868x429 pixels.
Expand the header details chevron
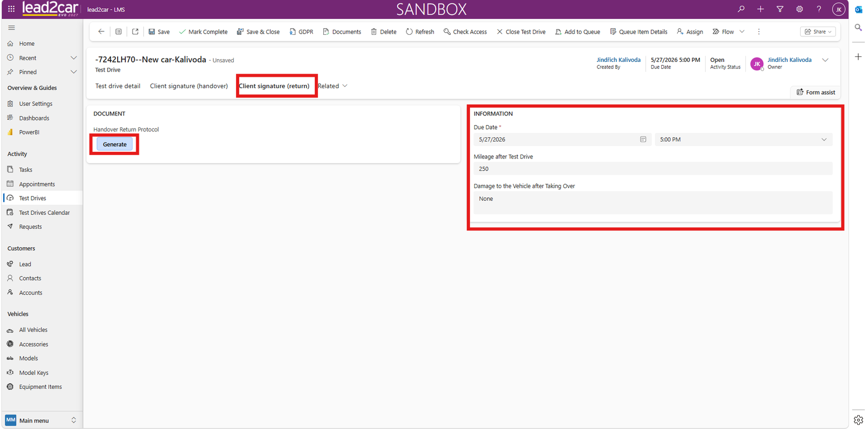pyautogui.click(x=825, y=60)
